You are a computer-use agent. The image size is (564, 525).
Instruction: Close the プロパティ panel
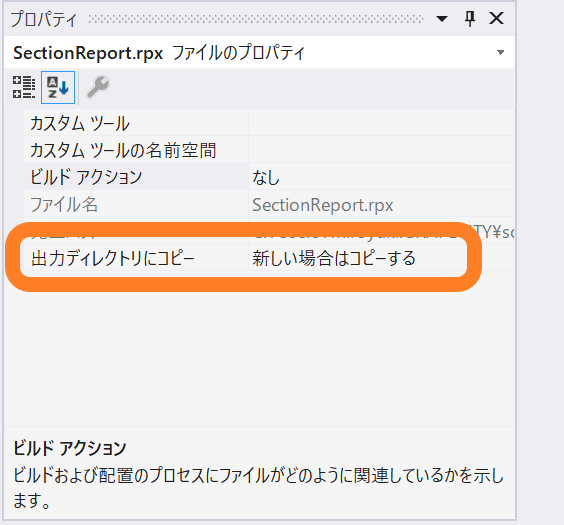point(496,18)
